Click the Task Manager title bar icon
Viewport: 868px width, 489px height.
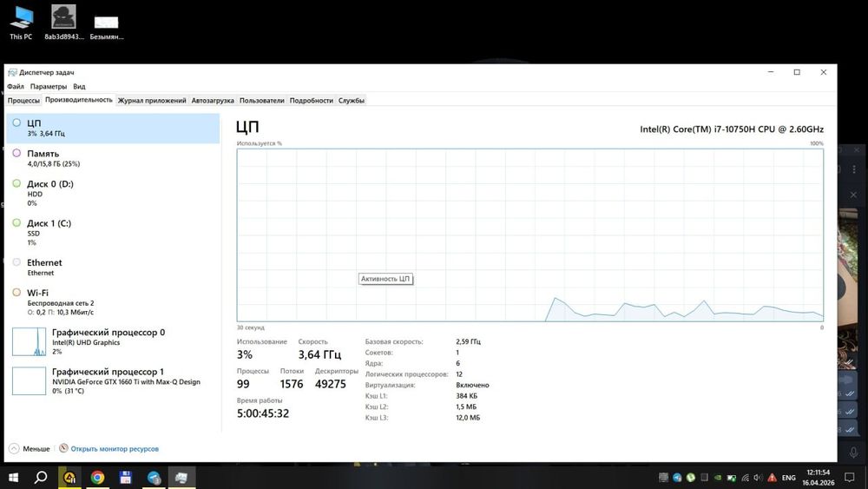(x=12, y=73)
